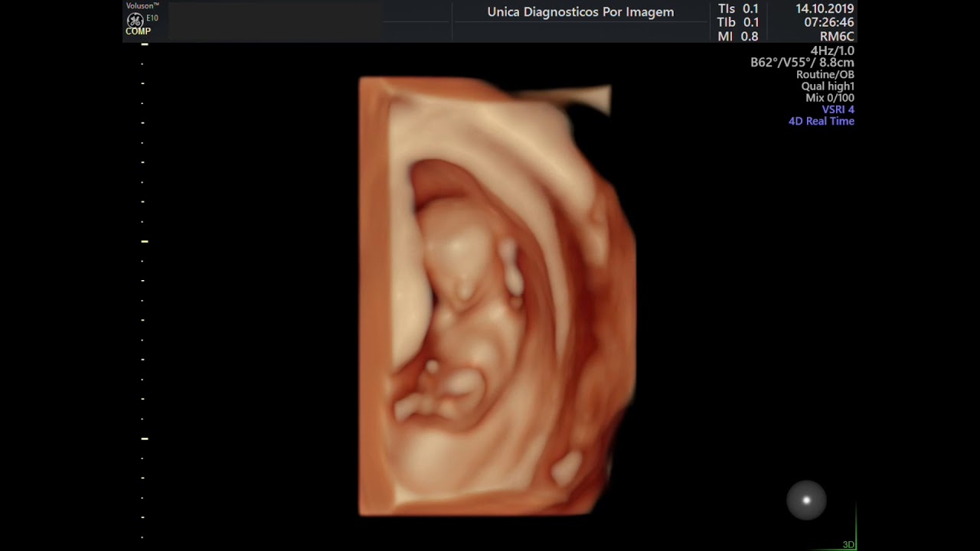
Task: Click the VSRI 4 label
Action: (838, 109)
